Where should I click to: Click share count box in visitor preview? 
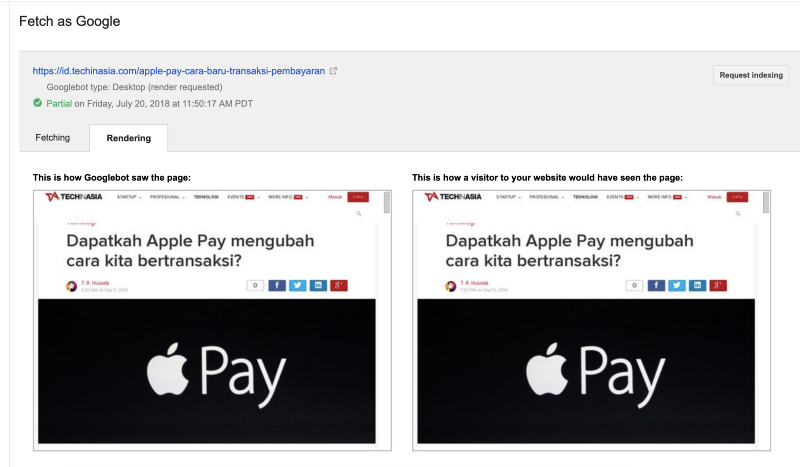pyautogui.click(x=634, y=285)
